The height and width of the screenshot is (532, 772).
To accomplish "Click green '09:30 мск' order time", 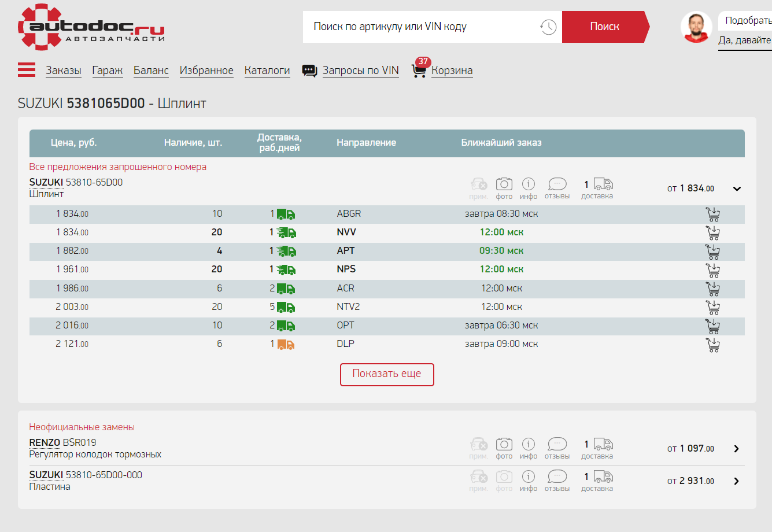I will click(x=501, y=251).
